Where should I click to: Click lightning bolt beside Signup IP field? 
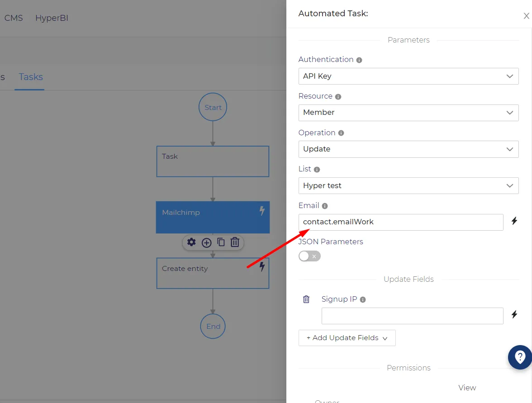coord(514,314)
